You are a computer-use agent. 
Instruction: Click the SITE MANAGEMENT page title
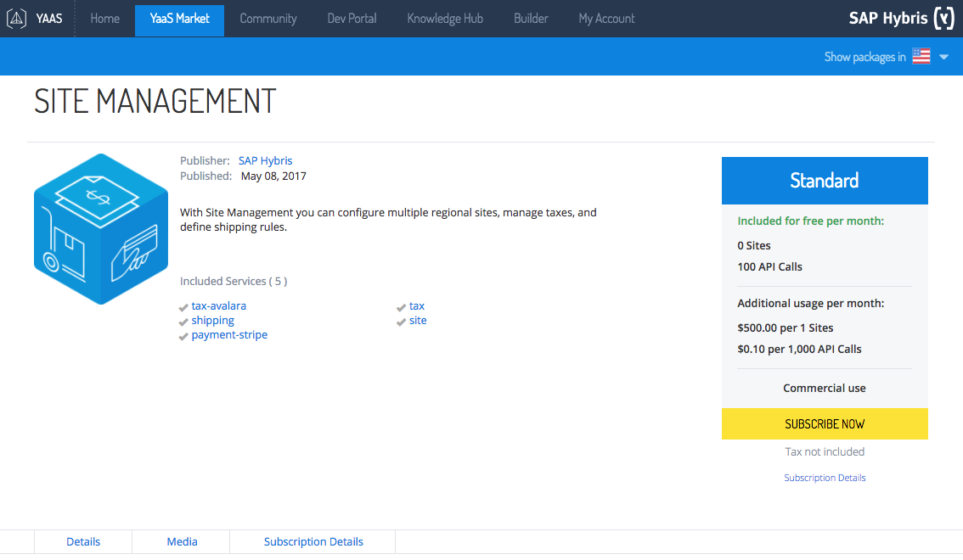155,101
